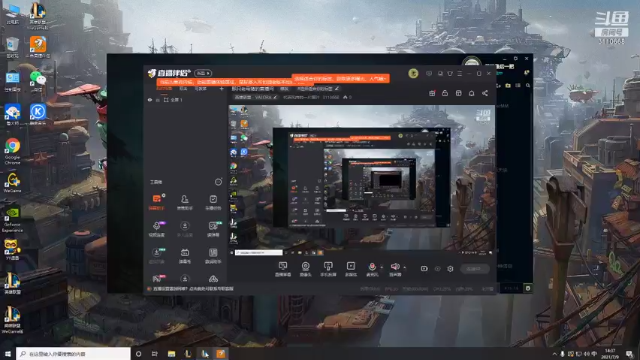This screenshot has height=360, width=640.
Task: Click the help link in status bar
Action: (x=193, y=289)
